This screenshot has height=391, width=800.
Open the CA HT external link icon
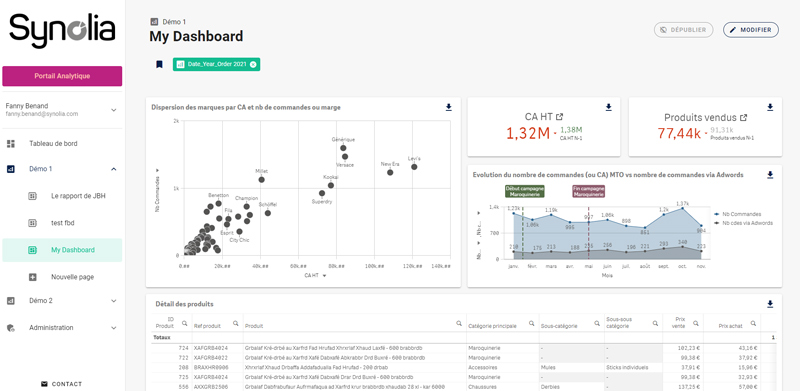point(560,117)
